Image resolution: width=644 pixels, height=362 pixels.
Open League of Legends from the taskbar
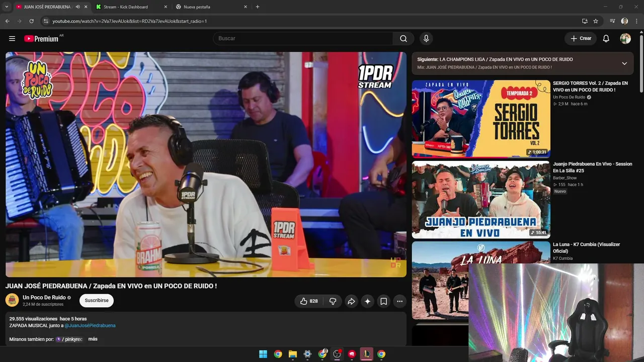coord(367,354)
